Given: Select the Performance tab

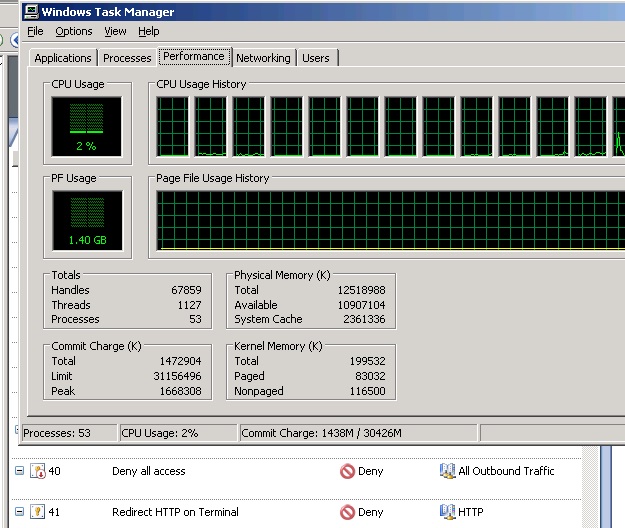Looking at the screenshot, I should [194, 56].
